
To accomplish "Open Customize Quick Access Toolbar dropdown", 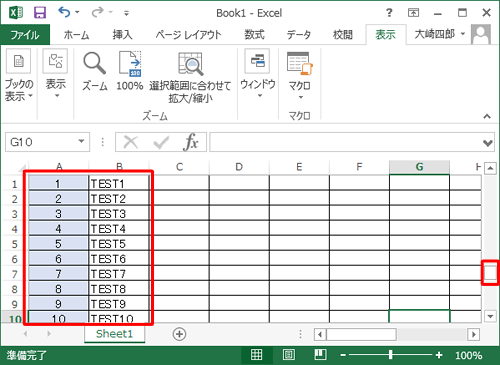I will coord(126,13).
